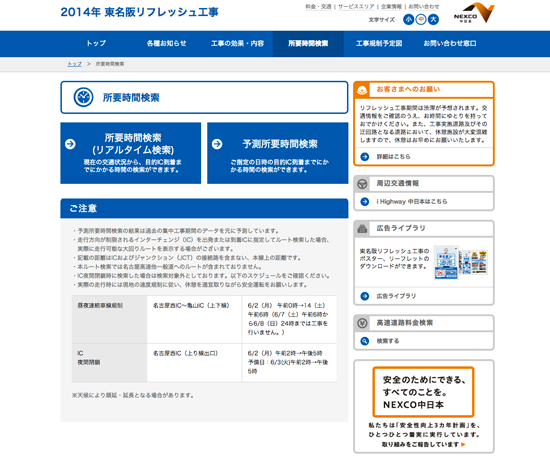The width and height of the screenshot is (550, 457).
Task: Open 料金・交通 link in the top header
Action: (x=318, y=7)
